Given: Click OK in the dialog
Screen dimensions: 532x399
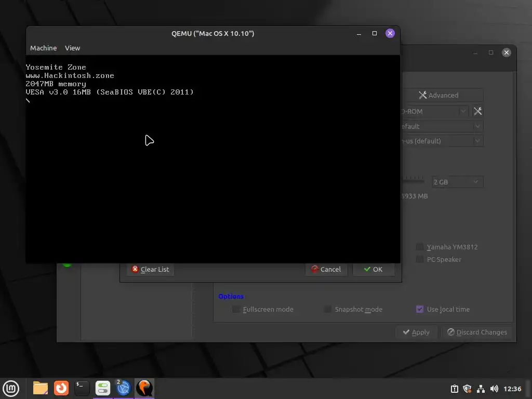Looking at the screenshot, I should click(374, 270).
